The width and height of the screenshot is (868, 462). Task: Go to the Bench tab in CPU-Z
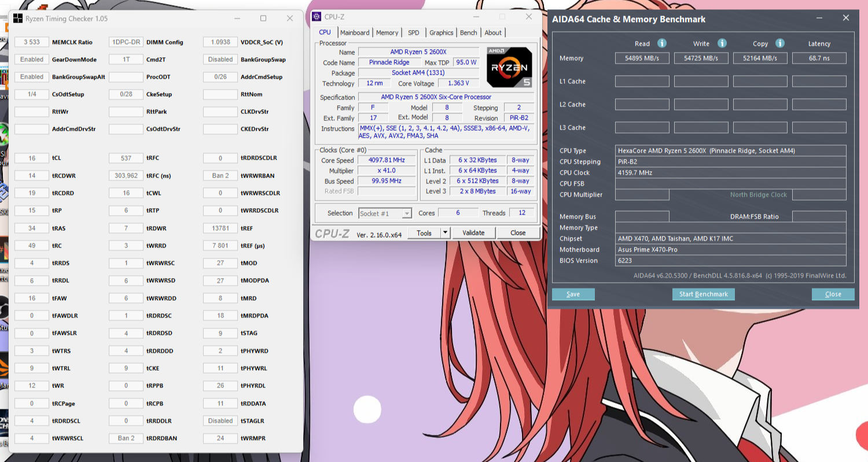(469, 33)
